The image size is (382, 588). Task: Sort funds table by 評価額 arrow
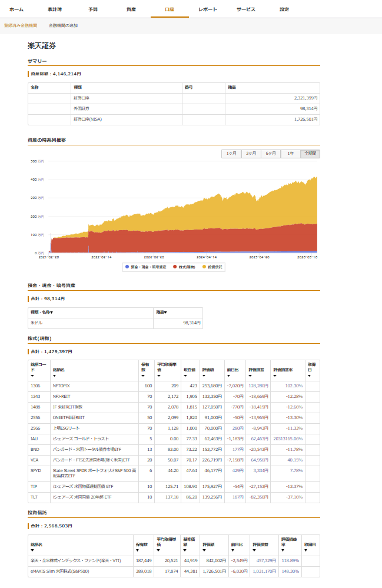coord(204,550)
